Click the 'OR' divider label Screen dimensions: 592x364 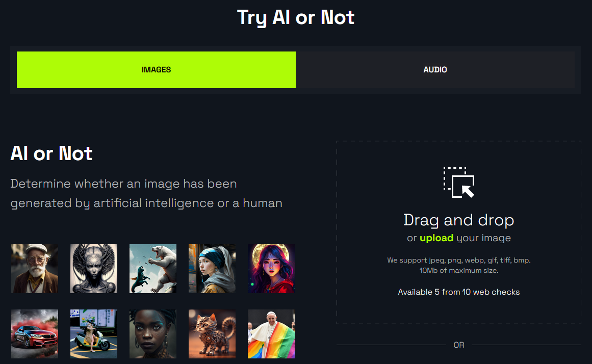pos(459,345)
